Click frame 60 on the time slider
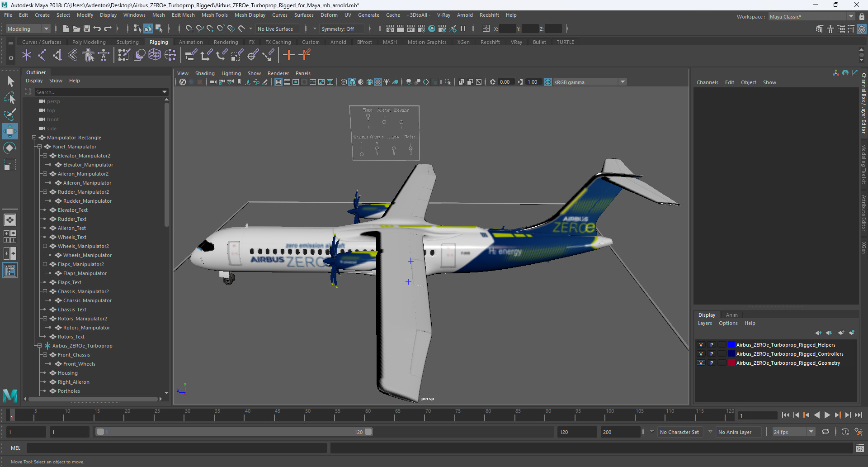Viewport: 868px width, 467px height. (x=368, y=415)
